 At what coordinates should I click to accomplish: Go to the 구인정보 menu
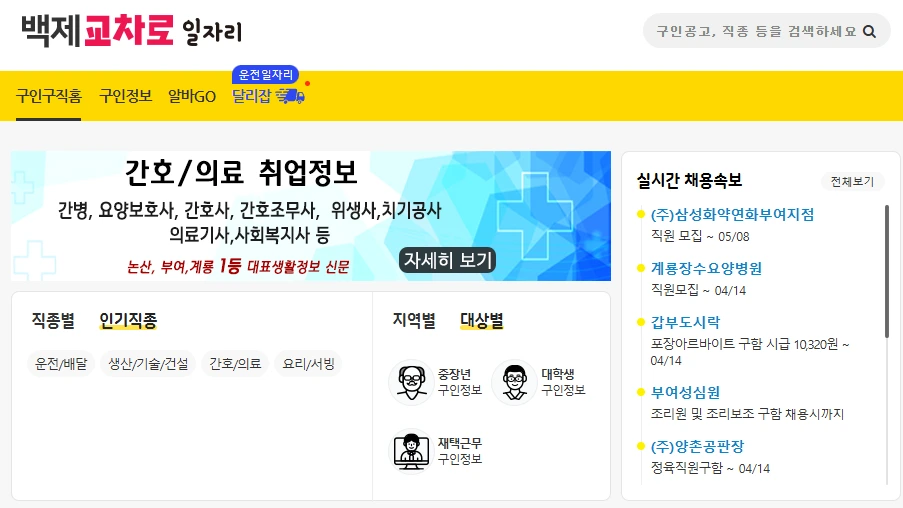[x=126, y=96]
